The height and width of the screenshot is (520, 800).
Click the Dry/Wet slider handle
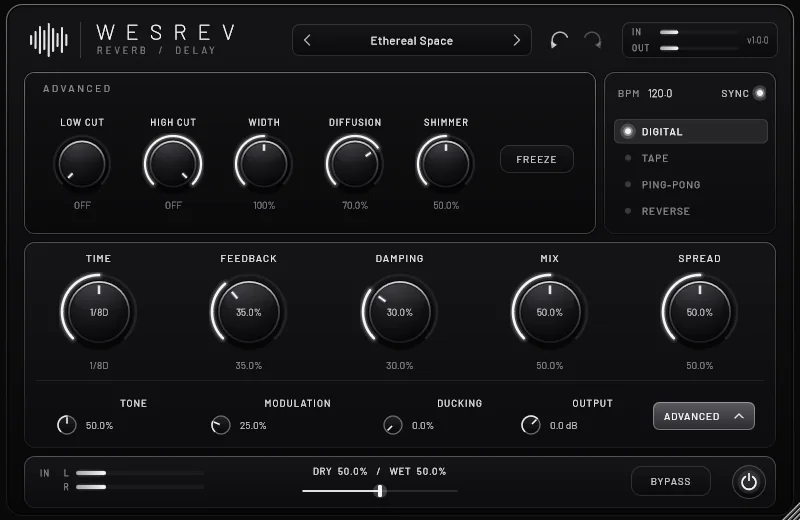[x=380, y=491]
